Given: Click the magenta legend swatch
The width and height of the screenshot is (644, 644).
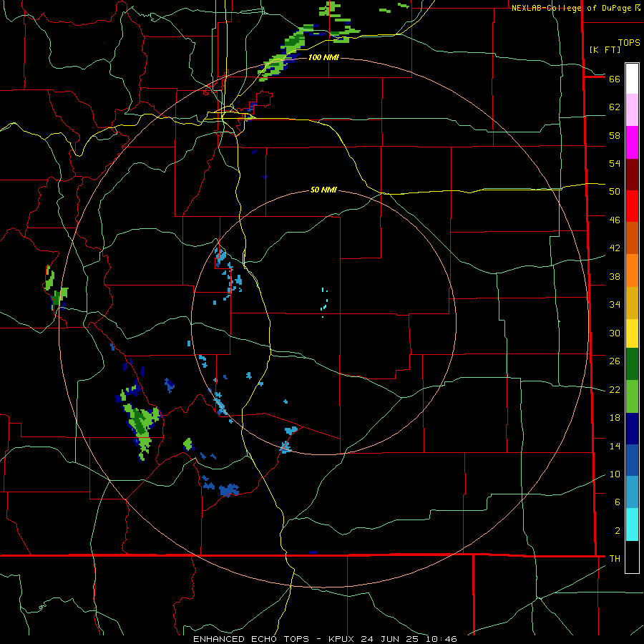Looking at the screenshot, I should click(x=632, y=142).
